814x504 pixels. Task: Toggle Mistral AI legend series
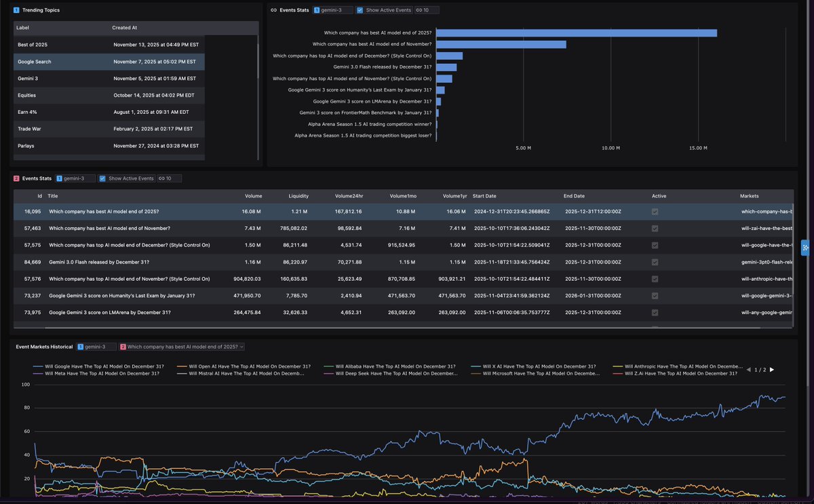pos(241,374)
